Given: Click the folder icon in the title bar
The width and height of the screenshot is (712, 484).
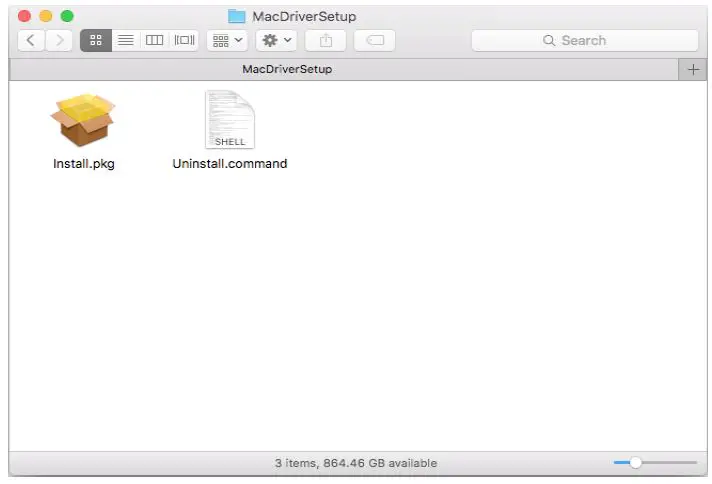Looking at the screenshot, I should (237, 16).
